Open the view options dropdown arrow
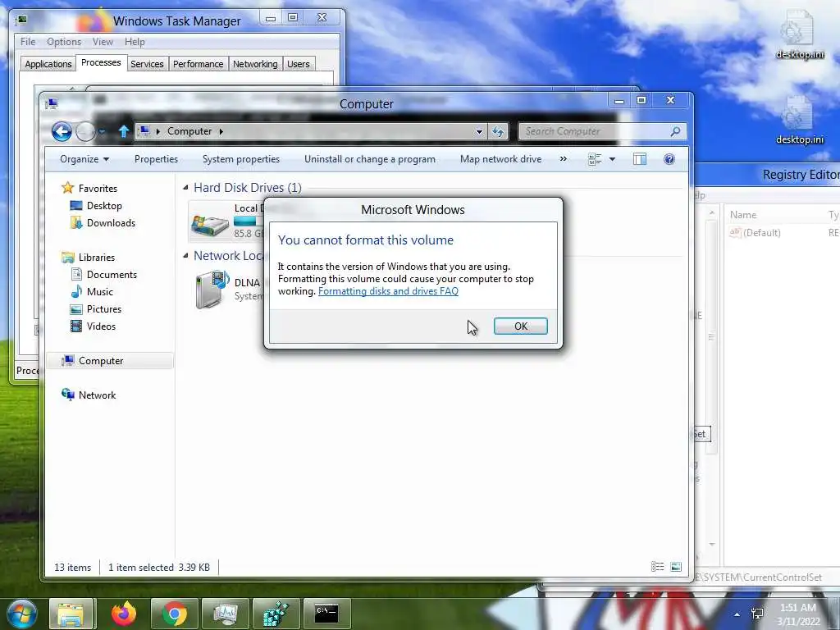This screenshot has width=840, height=630. tap(612, 159)
